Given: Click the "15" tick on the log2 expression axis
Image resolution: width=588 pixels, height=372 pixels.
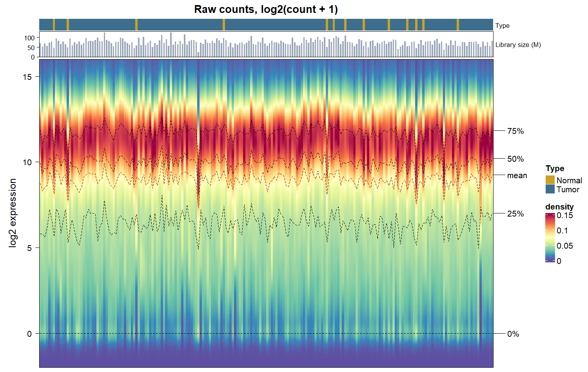Looking at the screenshot, I should pos(27,77).
